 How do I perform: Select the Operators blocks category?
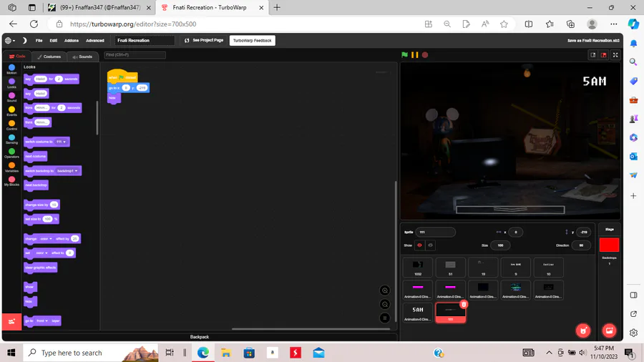11,153
